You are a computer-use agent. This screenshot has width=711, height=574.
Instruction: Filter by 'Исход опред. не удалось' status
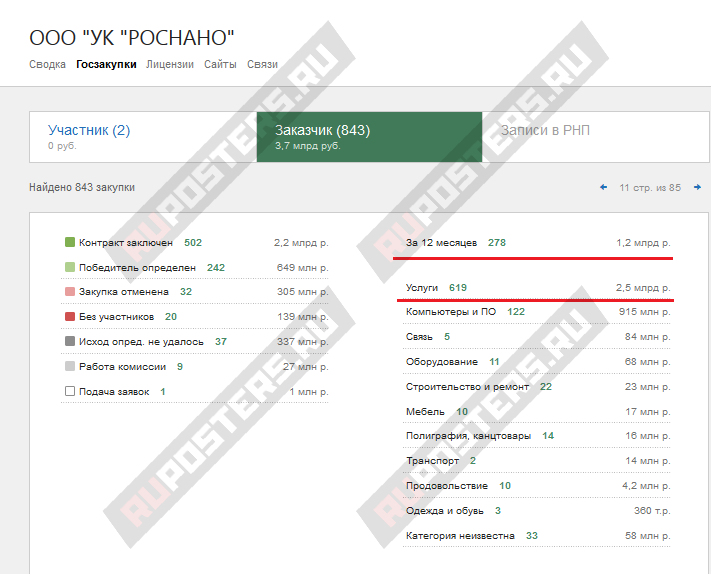[x=141, y=342]
